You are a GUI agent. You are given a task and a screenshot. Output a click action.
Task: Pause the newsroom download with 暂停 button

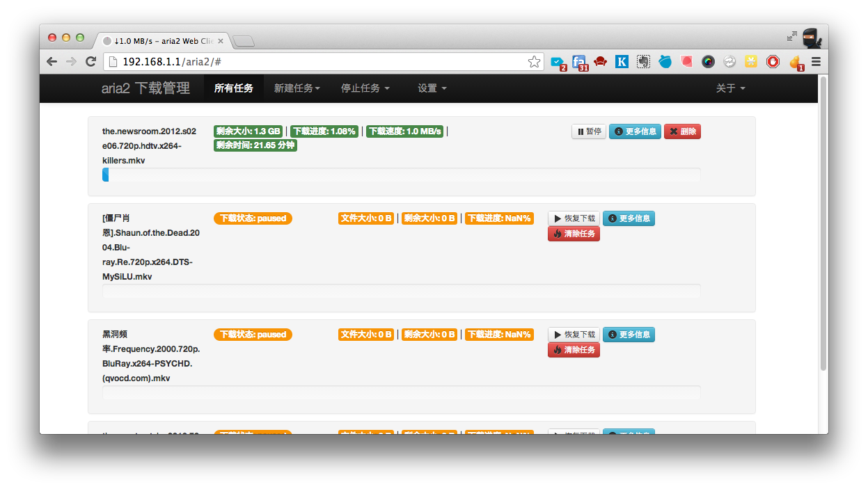(589, 131)
